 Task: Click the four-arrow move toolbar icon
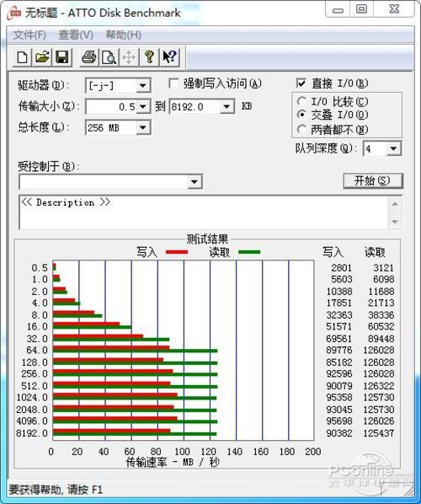click(129, 57)
